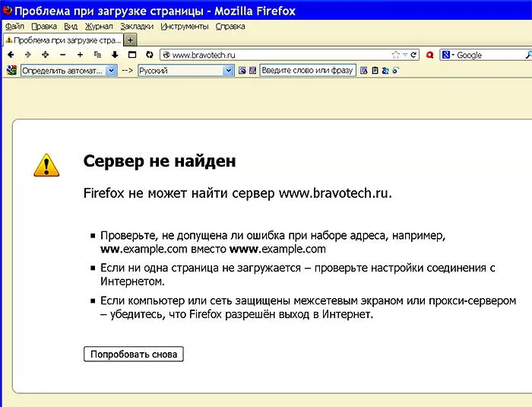532x407 pixels.
Task: Open the Правка menu
Action: click(44, 26)
